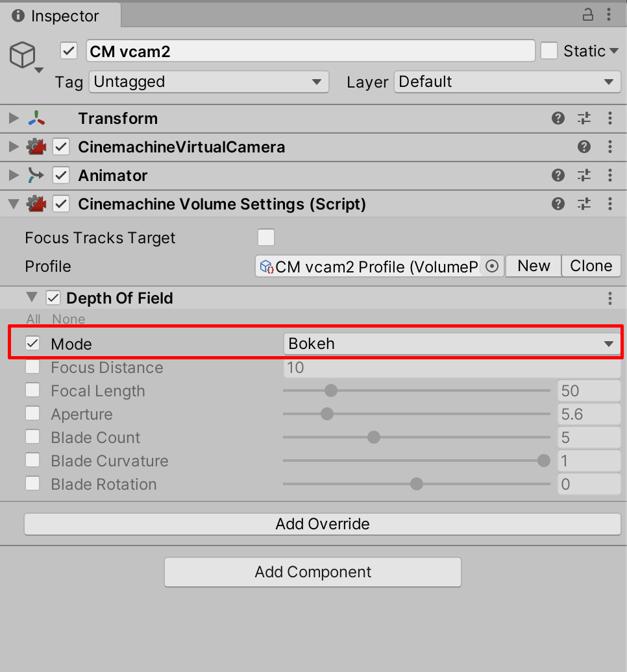Click Profile object picker circle icon
The height and width of the screenshot is (672, 627).
click(492, 266)
